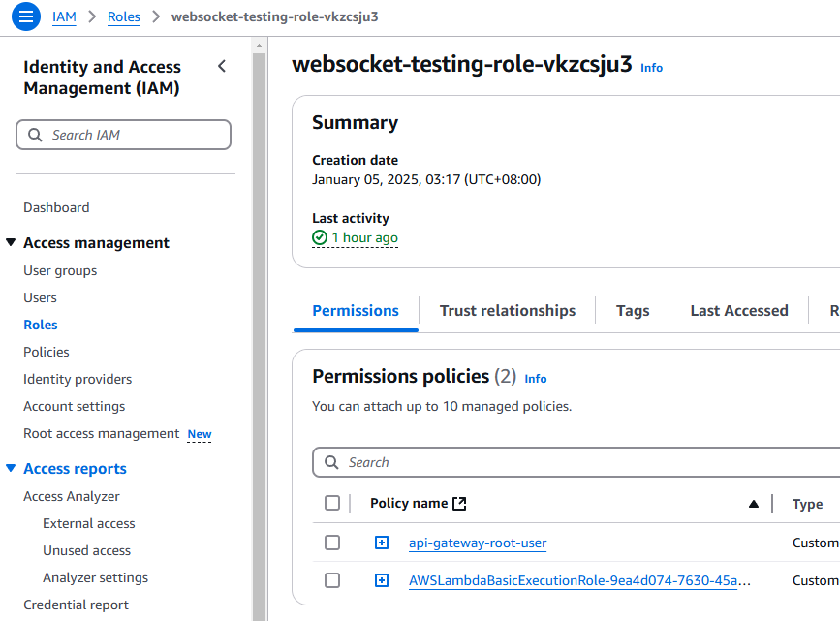The width and height of the screenshot is (840, 621).
Task: Open Dashboard in the sidebar
Action: [x=56, y=207]
